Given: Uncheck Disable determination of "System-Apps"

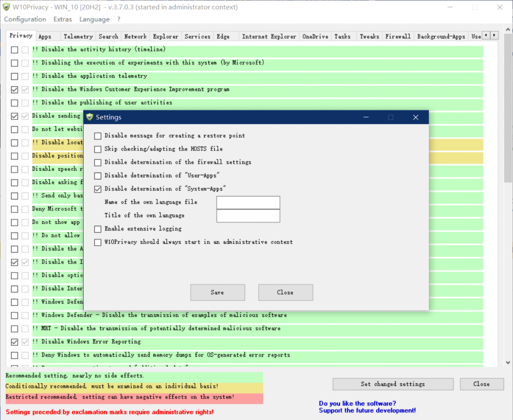Looking at the screenshot, I should [x=98, y=189].
